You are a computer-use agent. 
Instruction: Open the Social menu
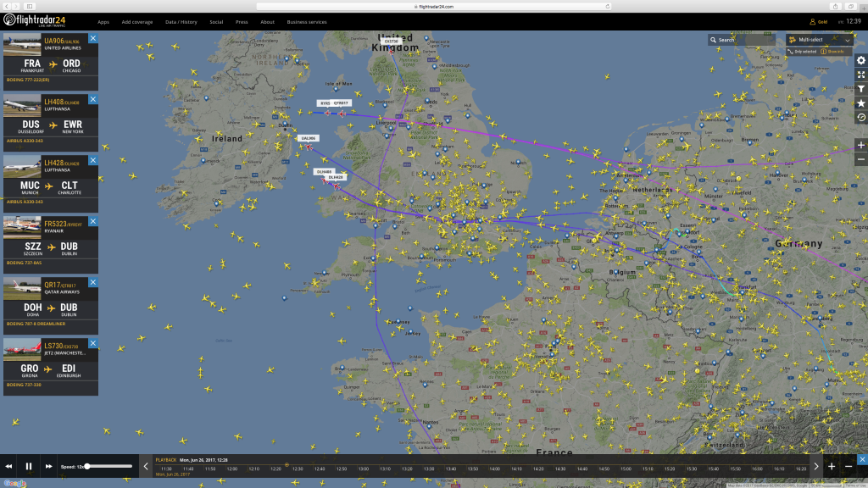tap(216, 22)
